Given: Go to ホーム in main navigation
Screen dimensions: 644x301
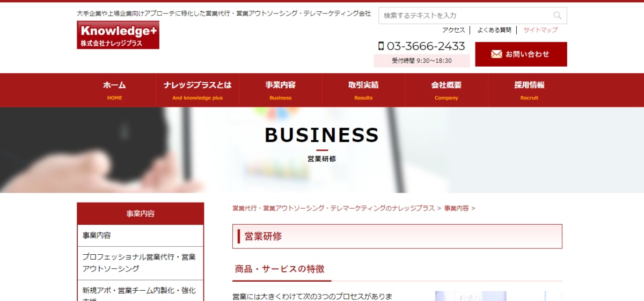Looking at the screenshot, I should pyautogui.click(x=114, y=90).
